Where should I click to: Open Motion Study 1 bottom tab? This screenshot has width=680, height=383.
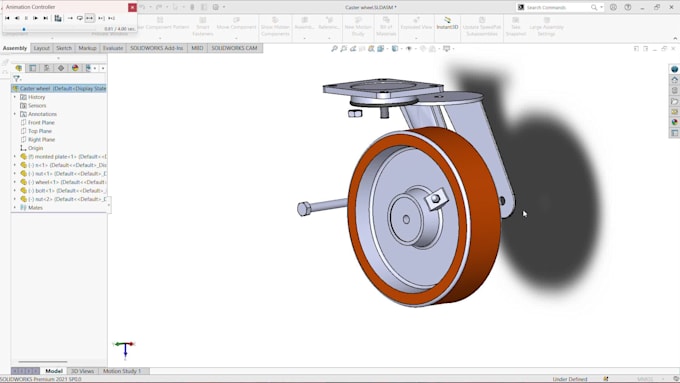122,371
